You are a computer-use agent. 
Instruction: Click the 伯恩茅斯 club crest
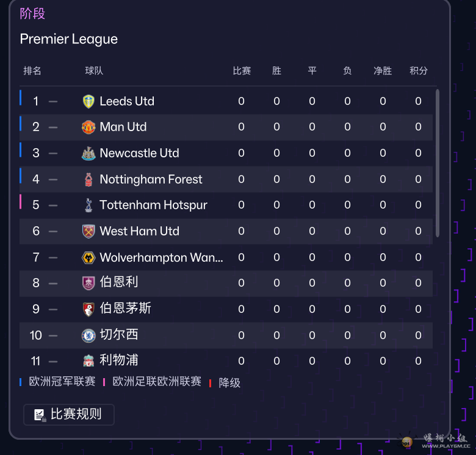point(89,309)
